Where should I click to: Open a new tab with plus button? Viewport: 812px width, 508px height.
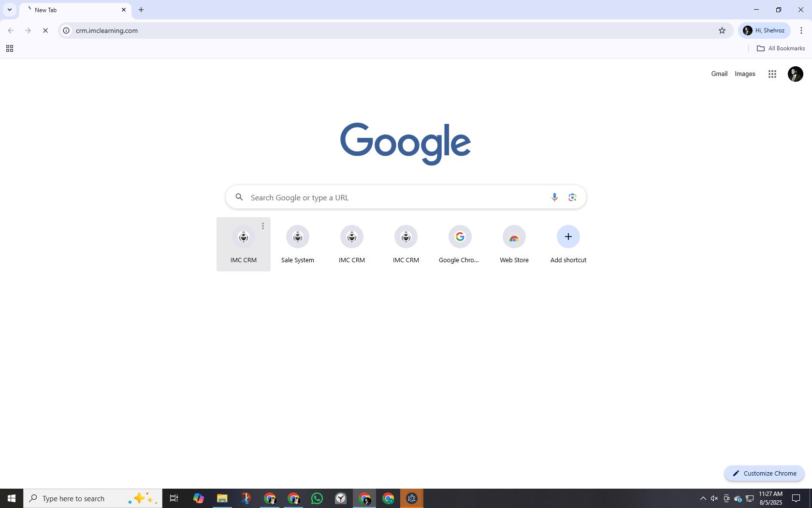(x=141, y=10)
